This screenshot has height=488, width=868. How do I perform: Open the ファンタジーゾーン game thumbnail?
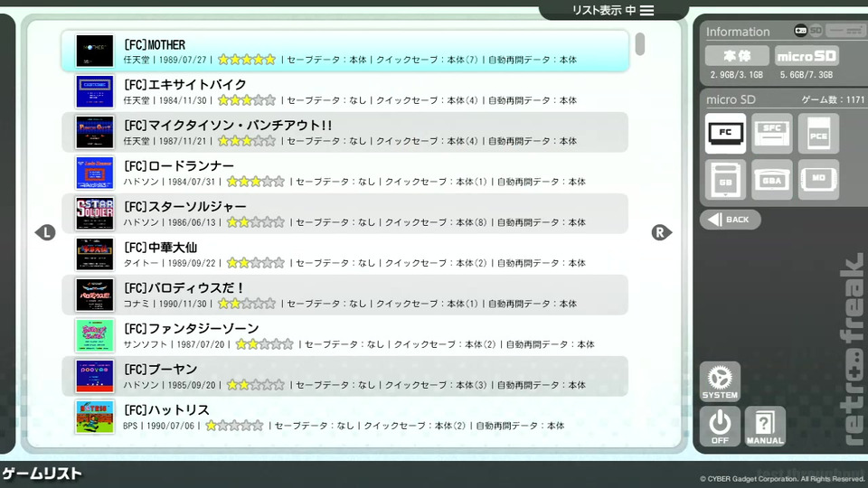[x=95, y=335]
